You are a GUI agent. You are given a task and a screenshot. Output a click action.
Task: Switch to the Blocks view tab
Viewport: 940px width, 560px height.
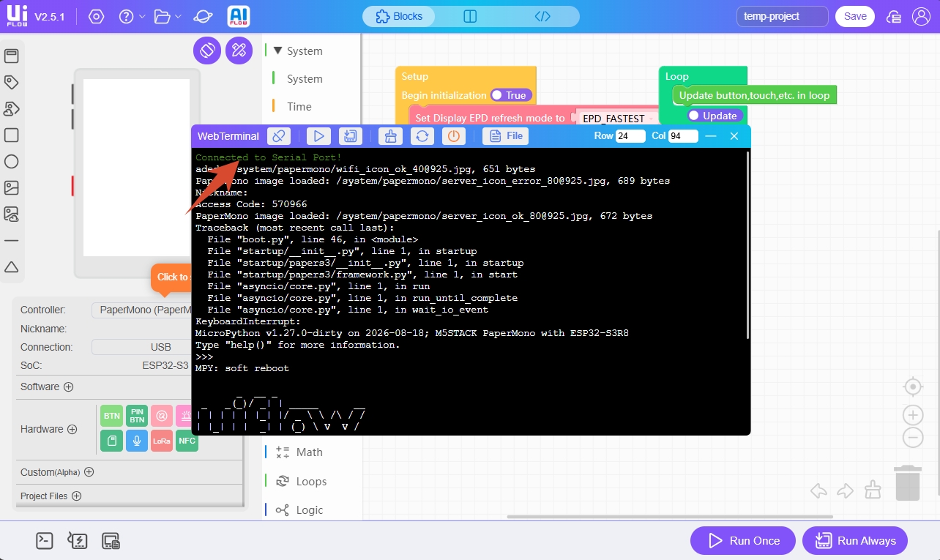pyautogui.click(x=399, y=16)
